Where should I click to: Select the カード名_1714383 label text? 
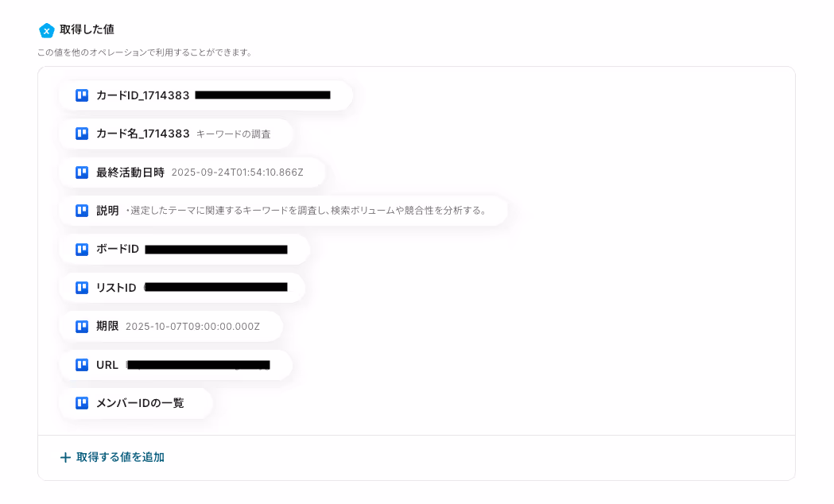[x=142, y=134]
